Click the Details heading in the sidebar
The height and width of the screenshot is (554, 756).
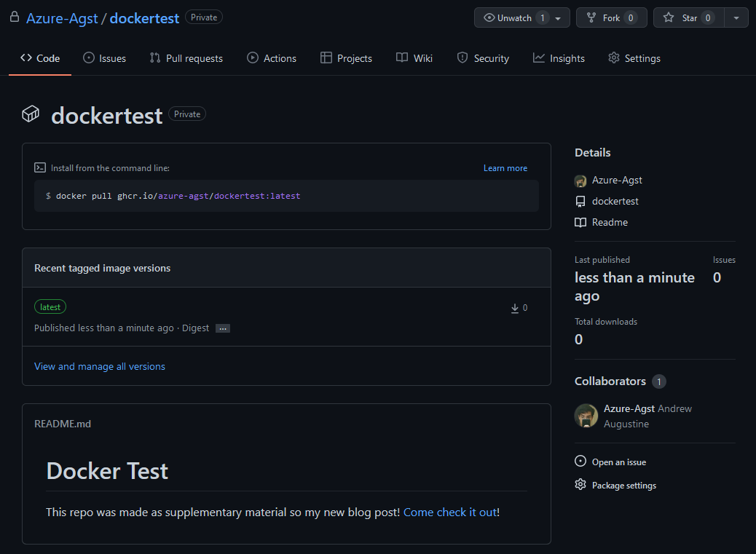click(x=593, y=153)
